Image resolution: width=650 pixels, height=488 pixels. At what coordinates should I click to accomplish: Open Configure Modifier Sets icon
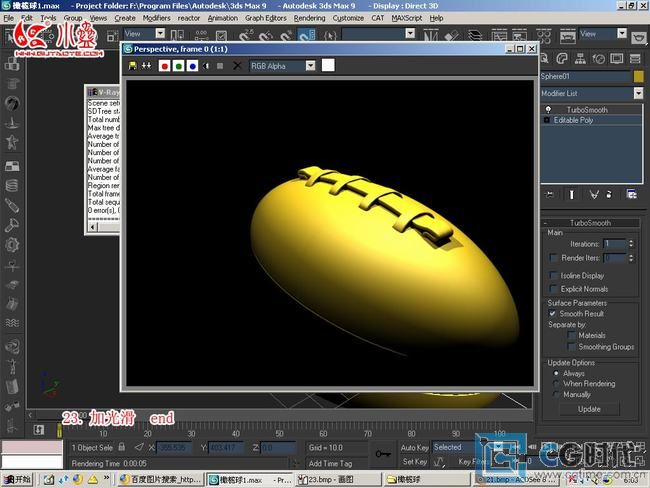coord(631,194)
